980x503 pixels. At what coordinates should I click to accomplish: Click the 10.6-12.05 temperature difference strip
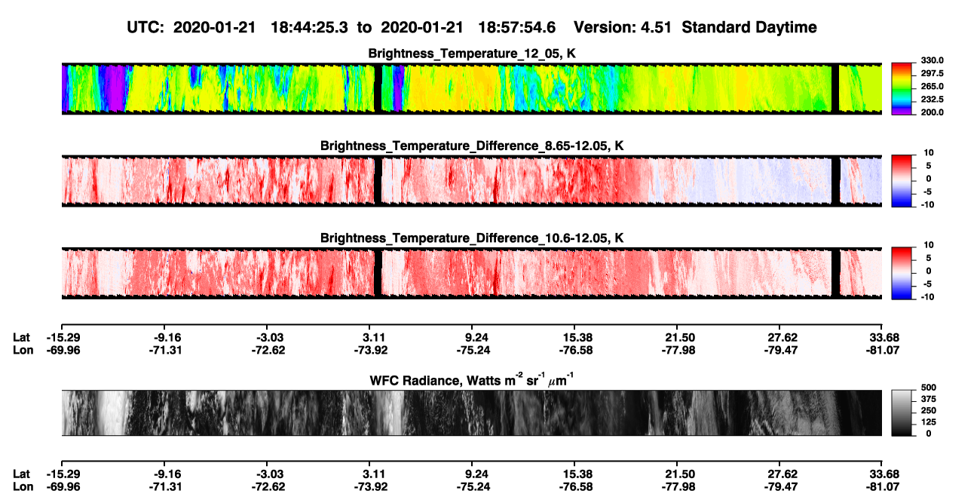pos(471,273)
